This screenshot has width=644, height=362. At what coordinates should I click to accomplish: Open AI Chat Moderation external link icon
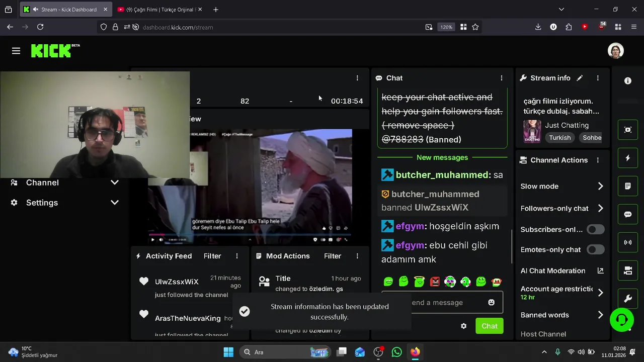pos(600,270)
